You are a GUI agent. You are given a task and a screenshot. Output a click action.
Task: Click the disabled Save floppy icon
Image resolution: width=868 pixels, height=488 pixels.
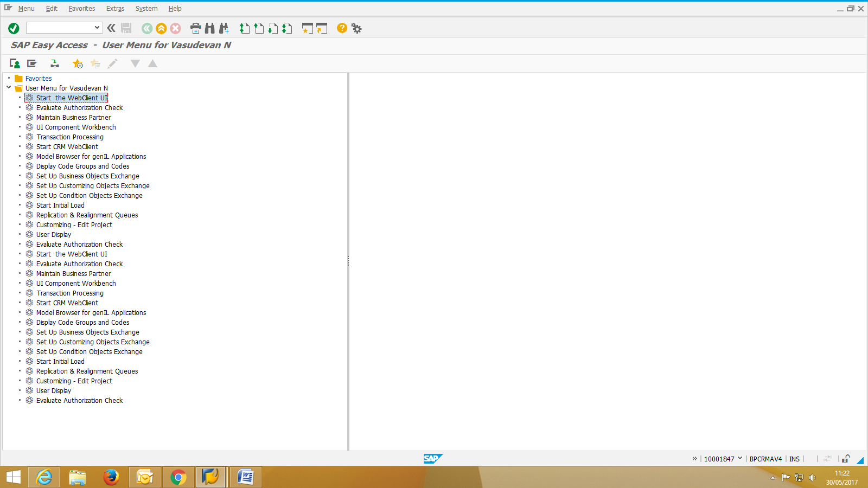(126, 28)
